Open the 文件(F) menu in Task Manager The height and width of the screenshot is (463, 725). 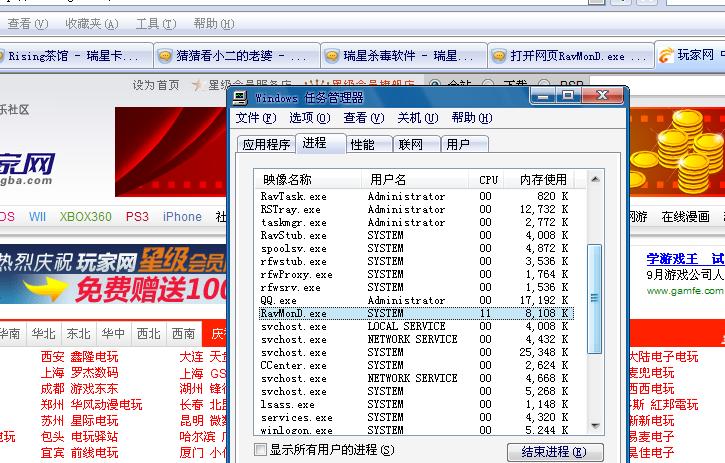[x=256, y=118]
